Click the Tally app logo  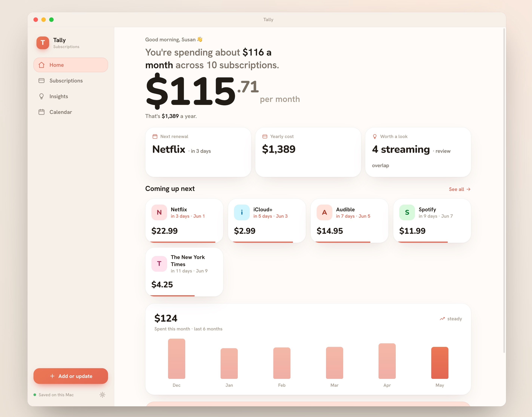(43, 43)
